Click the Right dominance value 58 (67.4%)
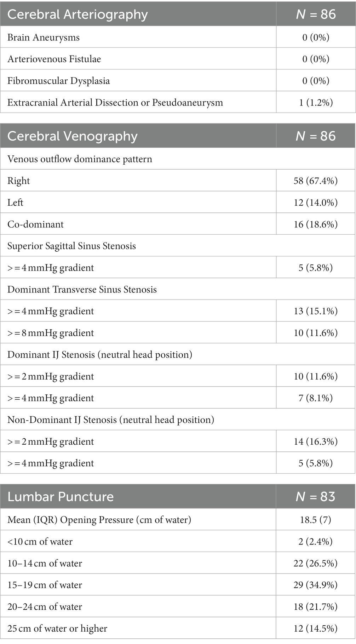Image resolution: width=356 pixels, height=644 pixels. click(316, 181)
